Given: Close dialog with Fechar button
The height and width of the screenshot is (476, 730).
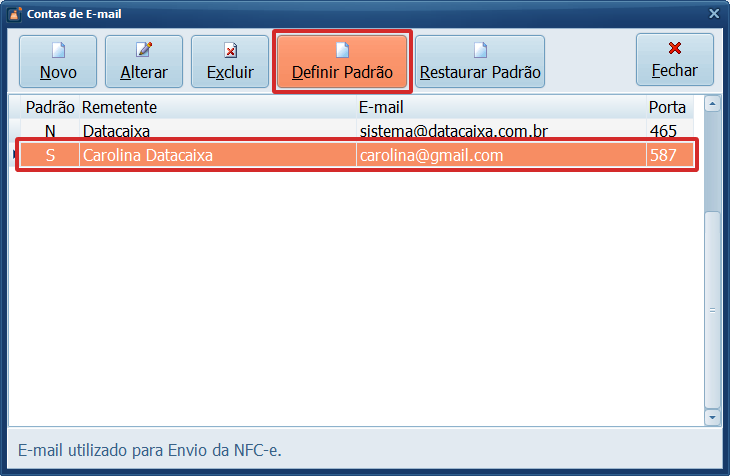Looking at the screenshot, I should (x=675, y=60).
